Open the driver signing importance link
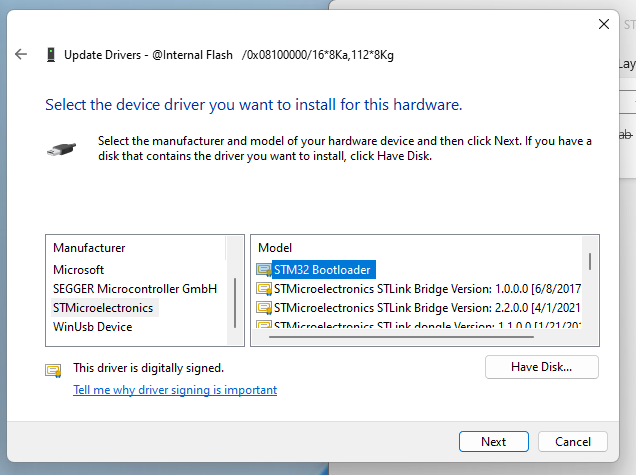This screenshot has height=475, width=636. (175, 390)
